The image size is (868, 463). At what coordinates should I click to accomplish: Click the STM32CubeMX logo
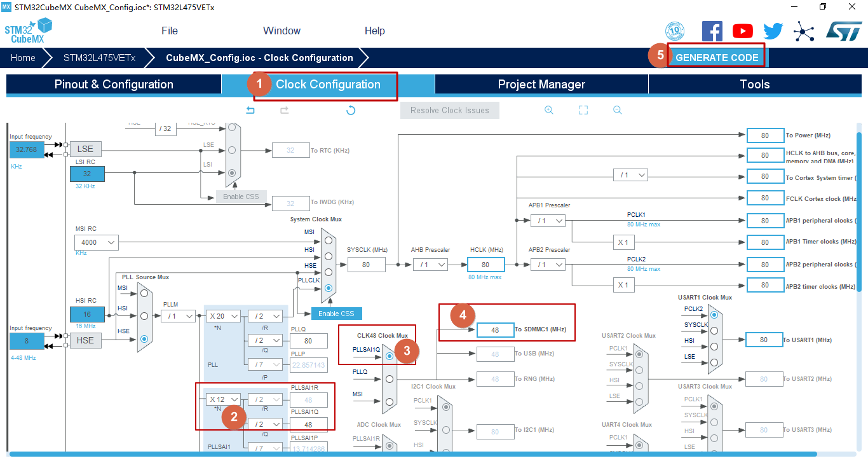(29, 31)
